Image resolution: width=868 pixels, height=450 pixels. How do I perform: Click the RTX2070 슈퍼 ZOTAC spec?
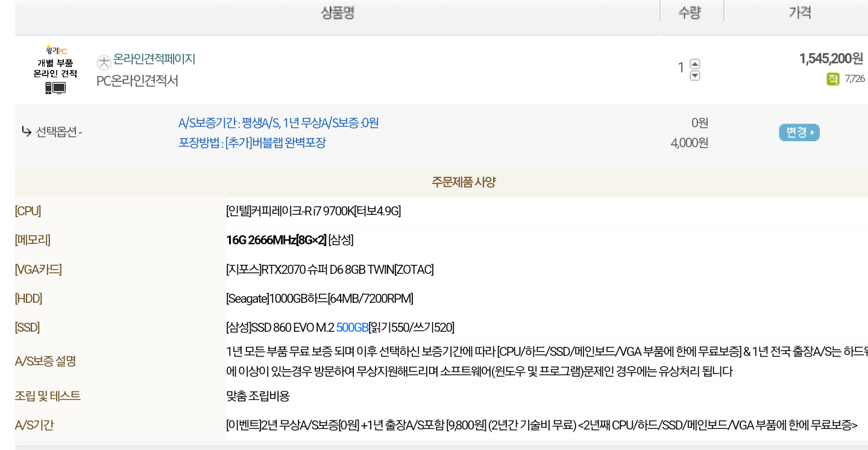pyautogui.click(x=330, y=270)
